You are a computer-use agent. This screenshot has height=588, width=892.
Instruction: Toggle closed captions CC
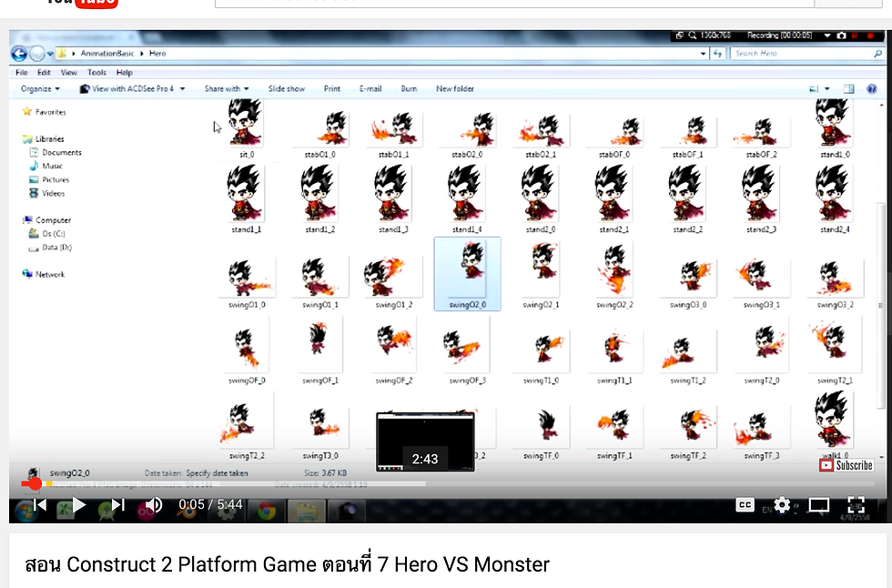click(x=745, y=505)
